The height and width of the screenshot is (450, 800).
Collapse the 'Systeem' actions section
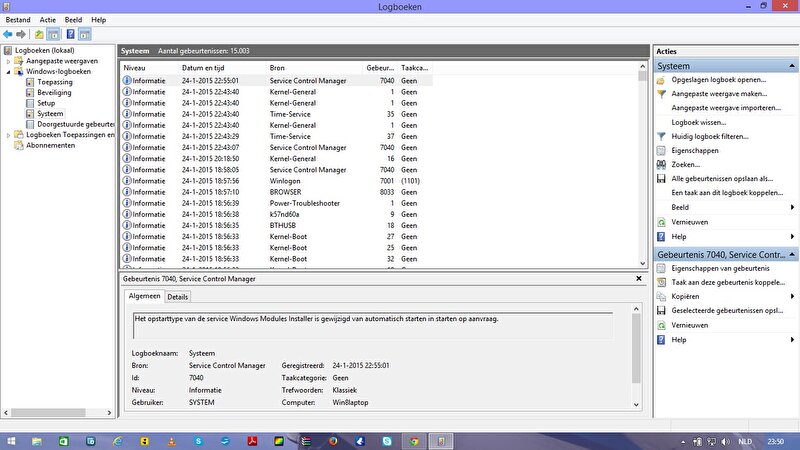point(792,66)
